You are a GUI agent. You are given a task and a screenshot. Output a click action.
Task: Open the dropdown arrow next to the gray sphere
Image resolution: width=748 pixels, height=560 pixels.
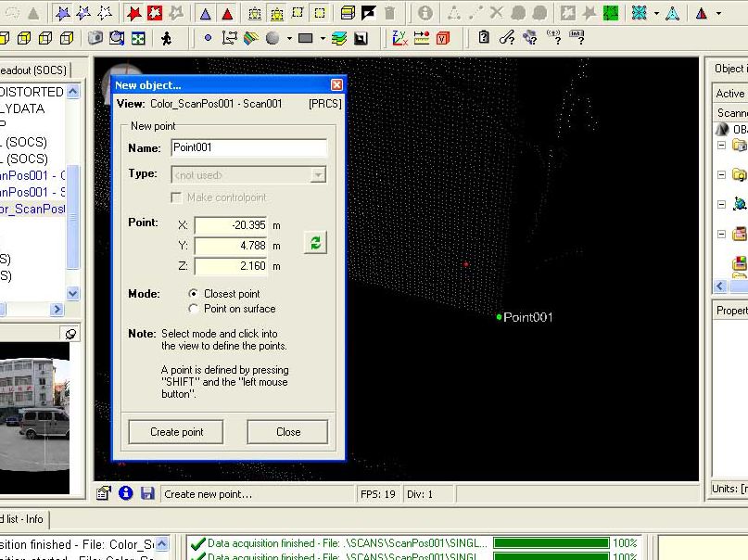289,38
